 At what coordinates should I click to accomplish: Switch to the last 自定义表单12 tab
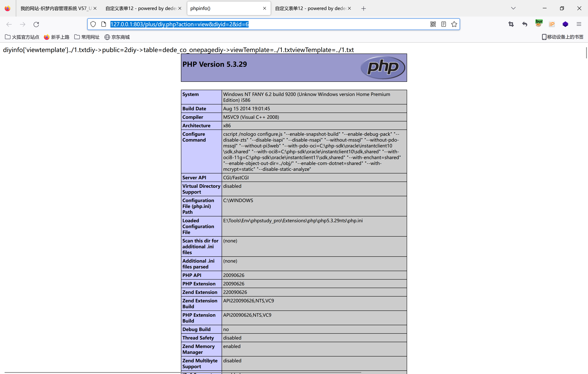[x=310, y=8]
